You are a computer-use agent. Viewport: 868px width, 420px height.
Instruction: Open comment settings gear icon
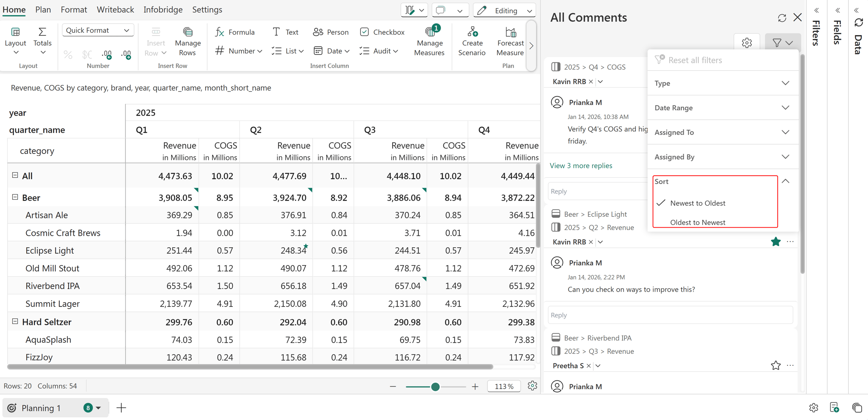click(x=747, y=43)
